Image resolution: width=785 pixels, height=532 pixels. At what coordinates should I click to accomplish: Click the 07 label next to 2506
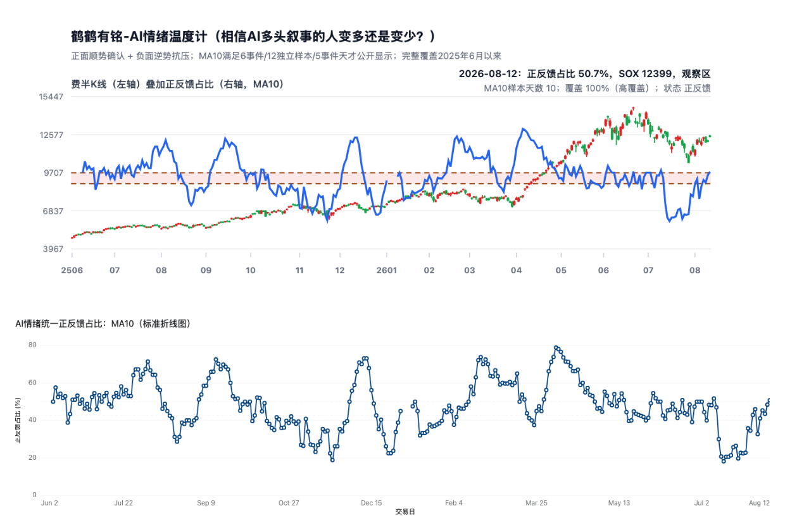115,270
